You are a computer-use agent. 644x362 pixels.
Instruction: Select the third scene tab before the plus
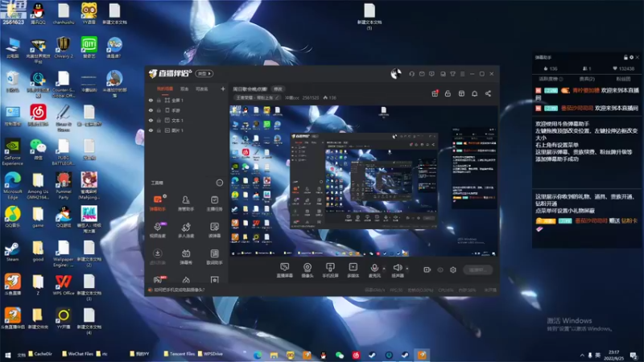[x=201, y=88]
